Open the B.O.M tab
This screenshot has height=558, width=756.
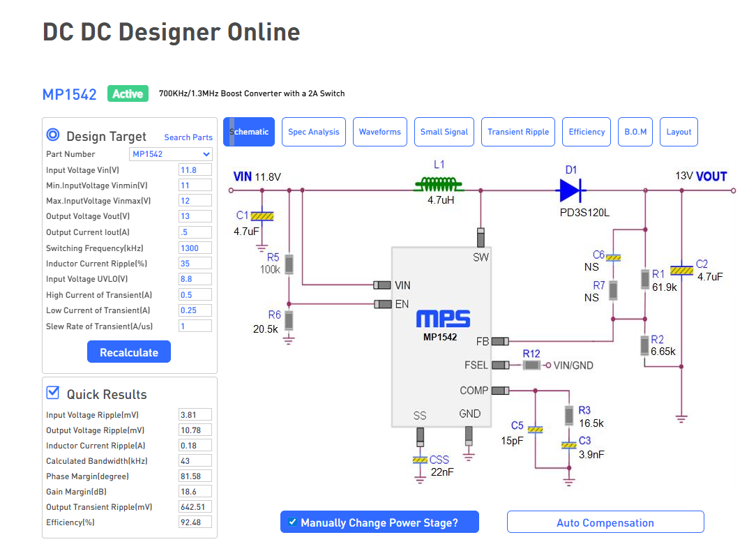[x=635, y=132]
